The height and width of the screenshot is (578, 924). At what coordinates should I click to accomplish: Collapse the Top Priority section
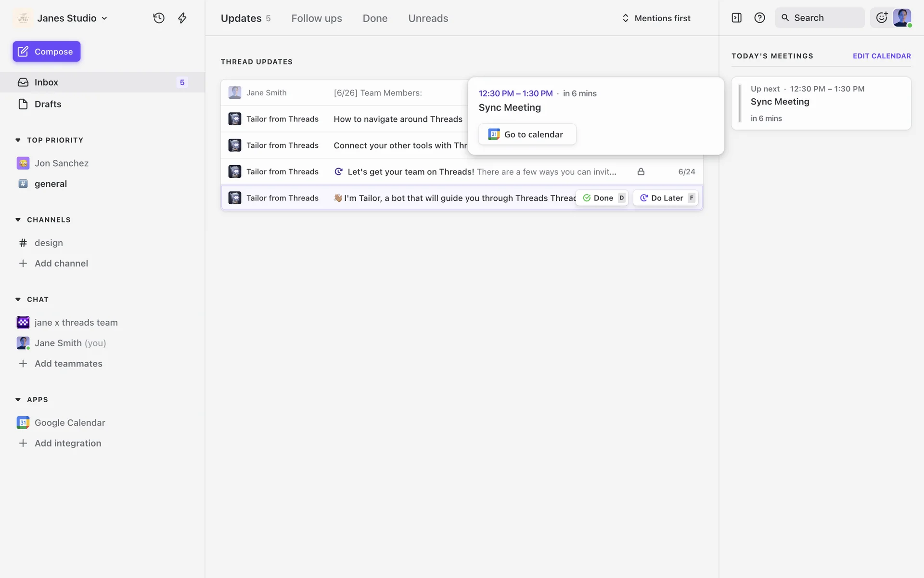18,140
